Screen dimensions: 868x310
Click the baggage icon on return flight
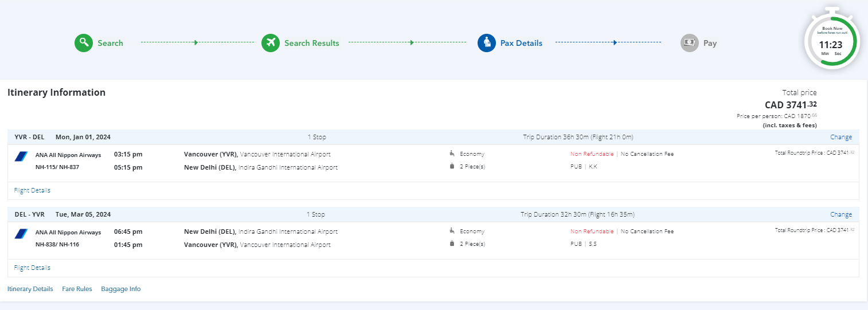[x=452, y=244]
